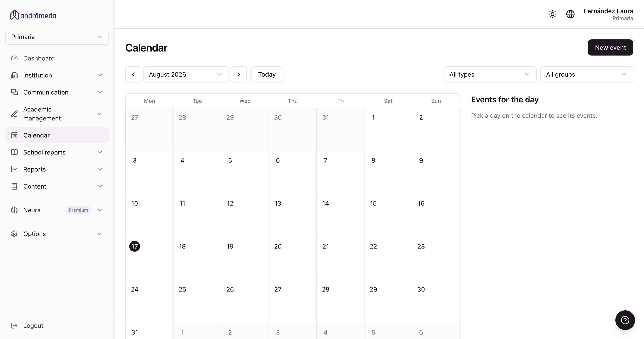The width and height of the screenshot is (644, 339).
Task: Open Fernández Laura user profile
Action: tap(608, 14)
